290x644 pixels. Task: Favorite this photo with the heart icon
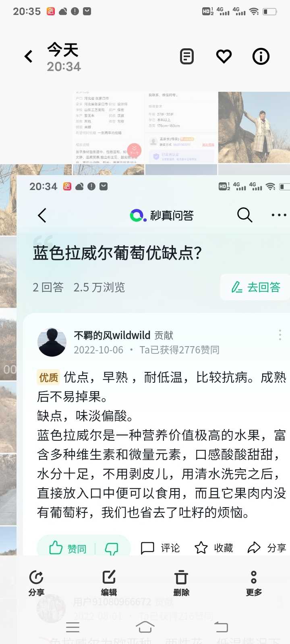224,56
